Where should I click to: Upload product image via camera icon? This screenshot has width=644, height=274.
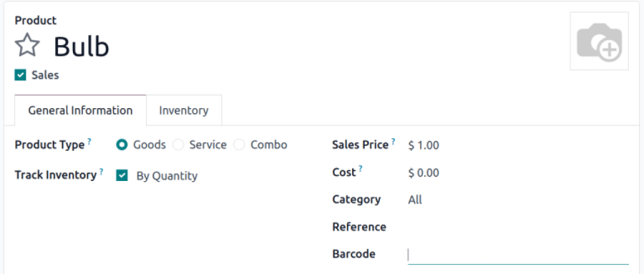[599, 41]
